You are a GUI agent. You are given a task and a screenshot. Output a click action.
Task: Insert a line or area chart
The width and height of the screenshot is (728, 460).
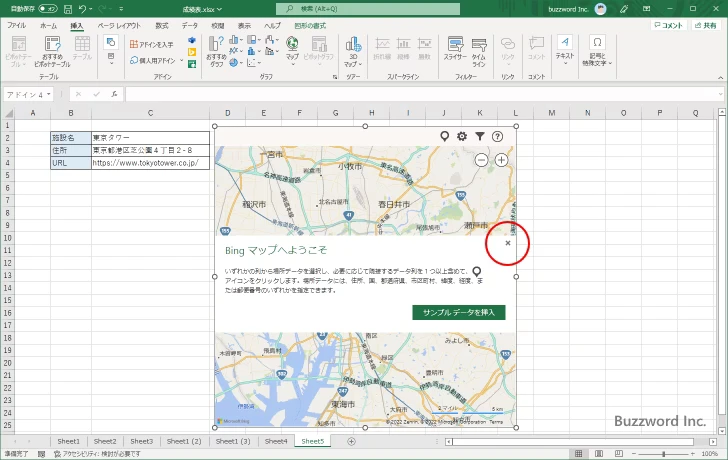(x=235, y=51)
